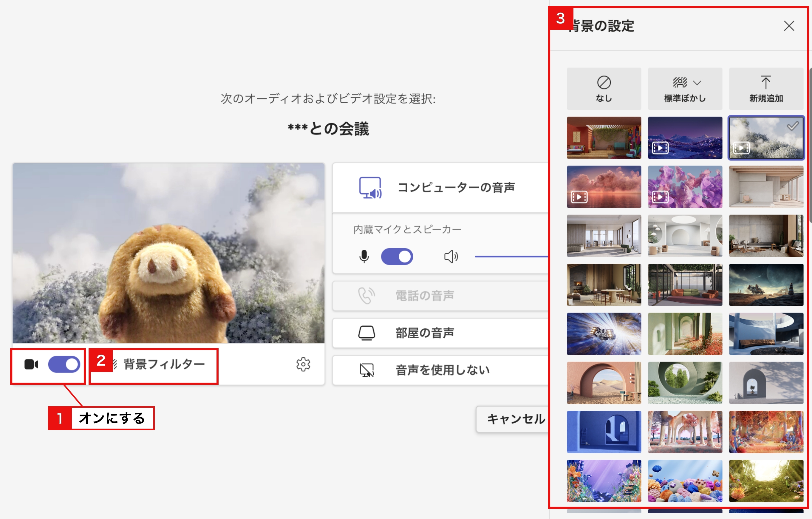Select the alien planet spaceship background
The width and height of the screenshot is (812, 519).
[766, 285]
